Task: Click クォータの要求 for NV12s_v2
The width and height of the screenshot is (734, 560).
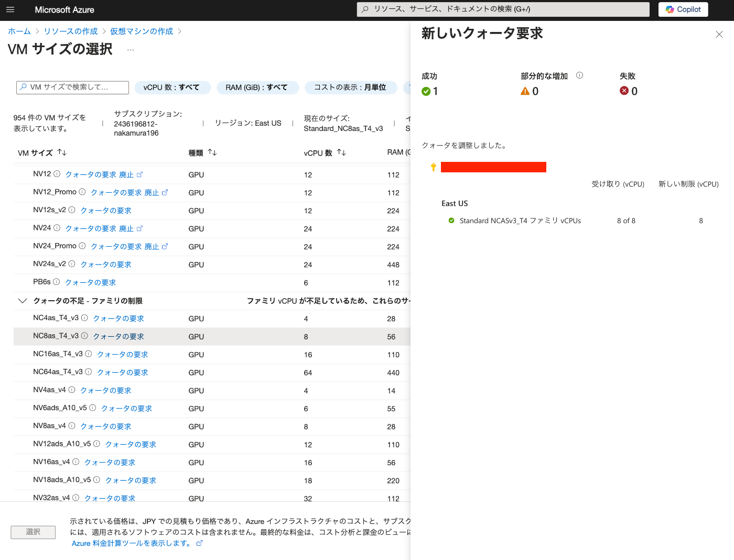Action: click(x=106, y=210)
